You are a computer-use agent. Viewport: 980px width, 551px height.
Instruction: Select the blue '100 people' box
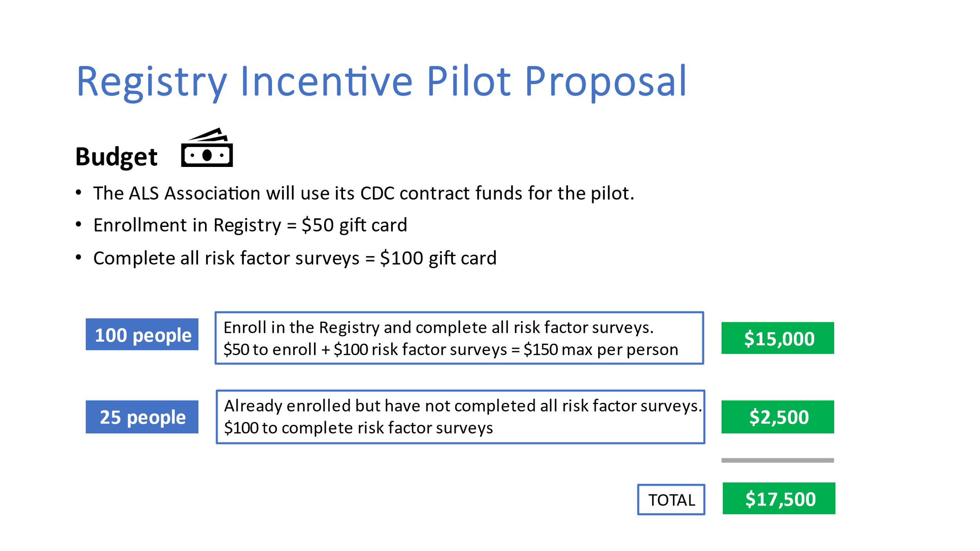142,334
